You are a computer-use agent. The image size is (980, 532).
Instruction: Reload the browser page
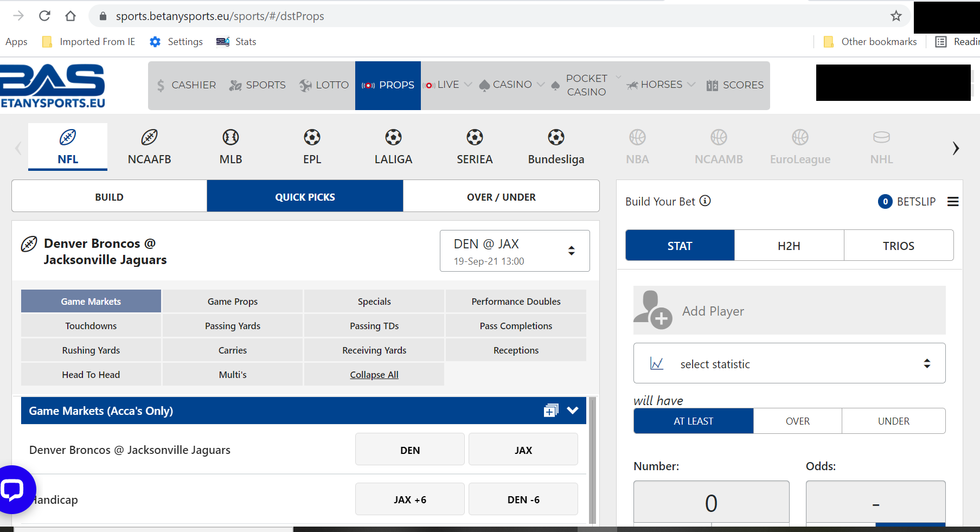44,16
